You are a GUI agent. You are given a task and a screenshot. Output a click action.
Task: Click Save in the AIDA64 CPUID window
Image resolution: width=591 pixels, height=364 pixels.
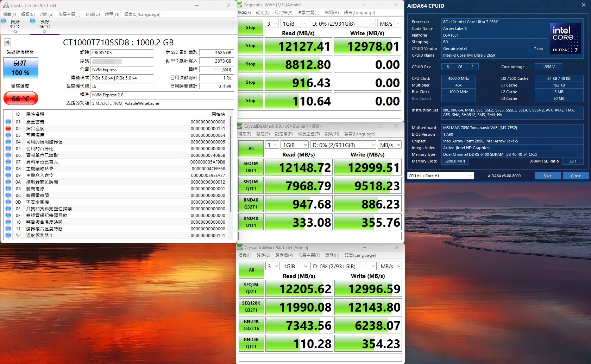(x=547, y=175)
